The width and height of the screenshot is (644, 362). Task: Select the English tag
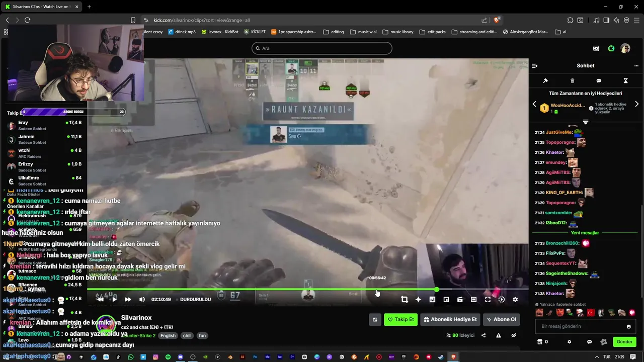click(168, 335)
